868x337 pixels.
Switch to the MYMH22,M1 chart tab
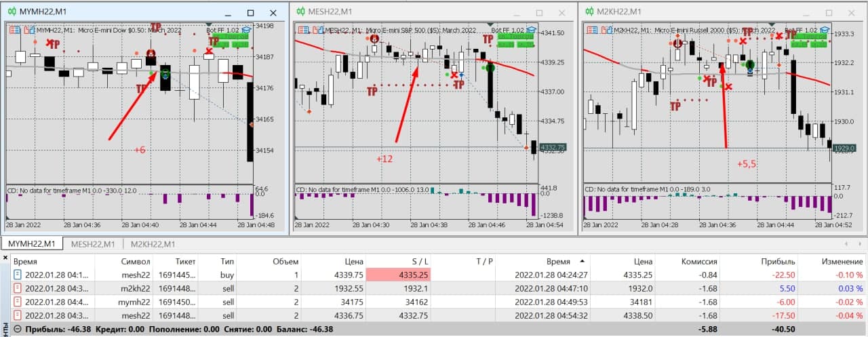point(32,243)
